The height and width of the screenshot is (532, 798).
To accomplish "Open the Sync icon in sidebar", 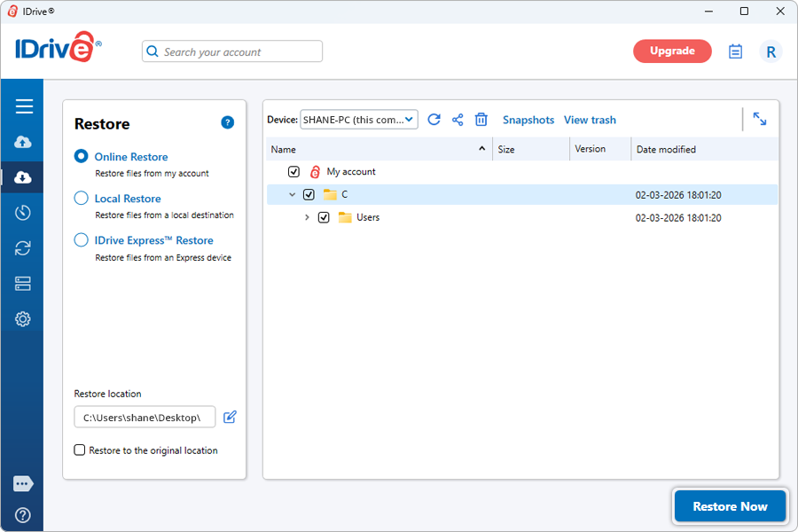I will [23, 248].
